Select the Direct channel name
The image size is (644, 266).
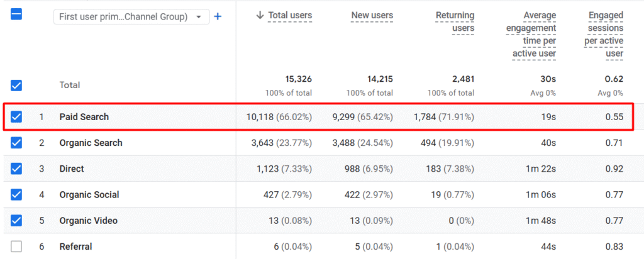(72, 169)
